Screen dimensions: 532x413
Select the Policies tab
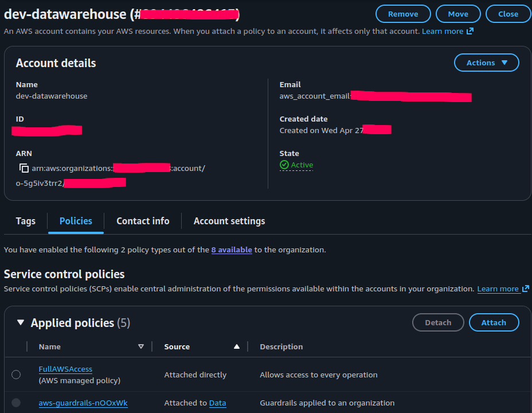point(76,221)
